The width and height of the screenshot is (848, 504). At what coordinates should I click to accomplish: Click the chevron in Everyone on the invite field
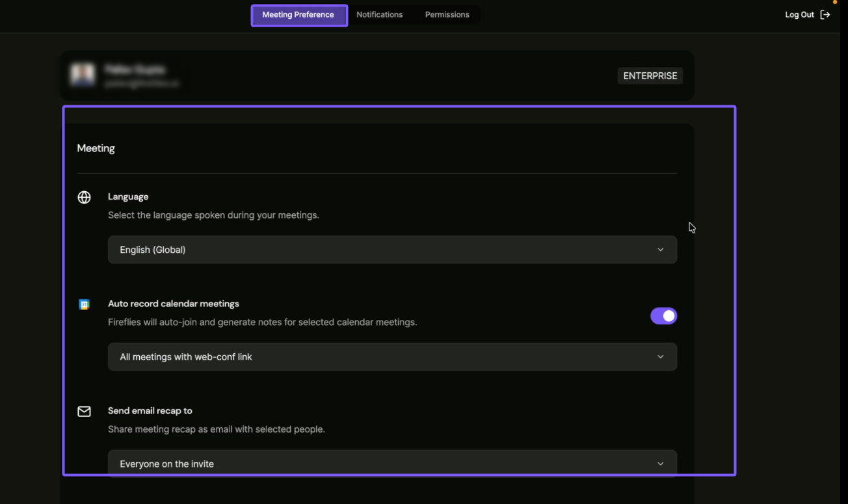[x=660, y=464]
